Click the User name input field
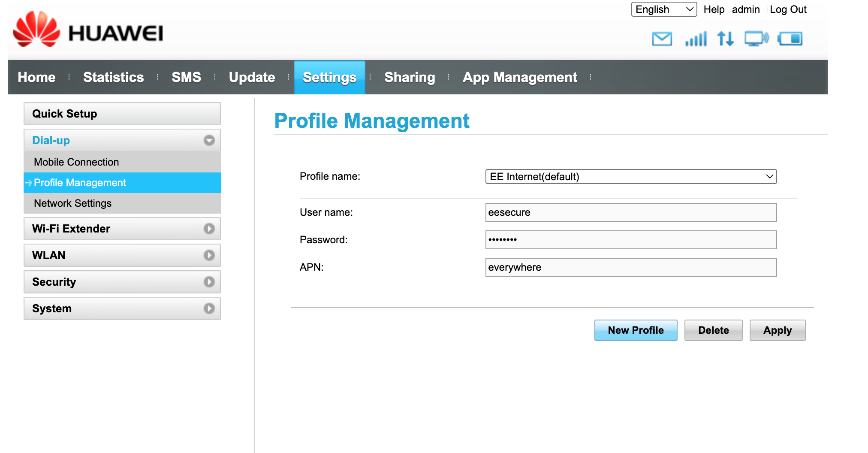Viewport: 868px width, 453px height. point(631,212)
